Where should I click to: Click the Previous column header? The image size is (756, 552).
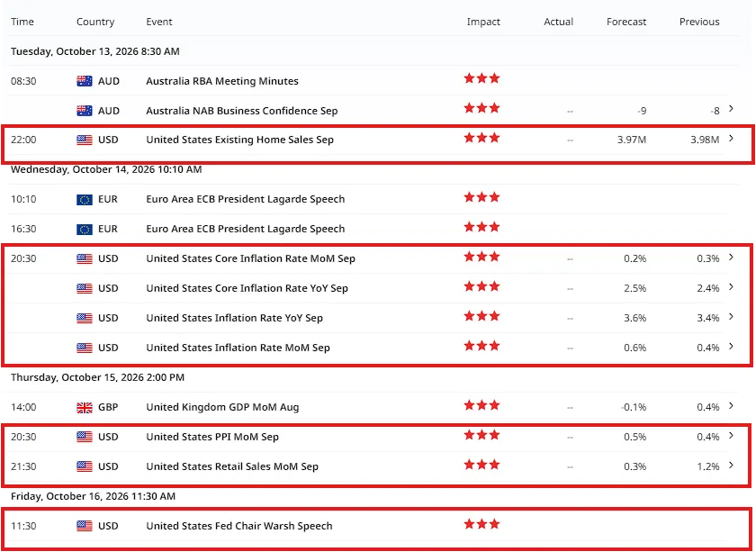coord(699,22)
